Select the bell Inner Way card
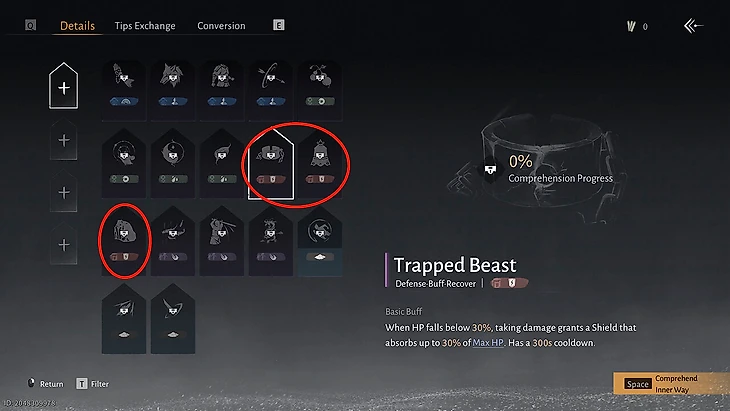 [x=319, y=164]
